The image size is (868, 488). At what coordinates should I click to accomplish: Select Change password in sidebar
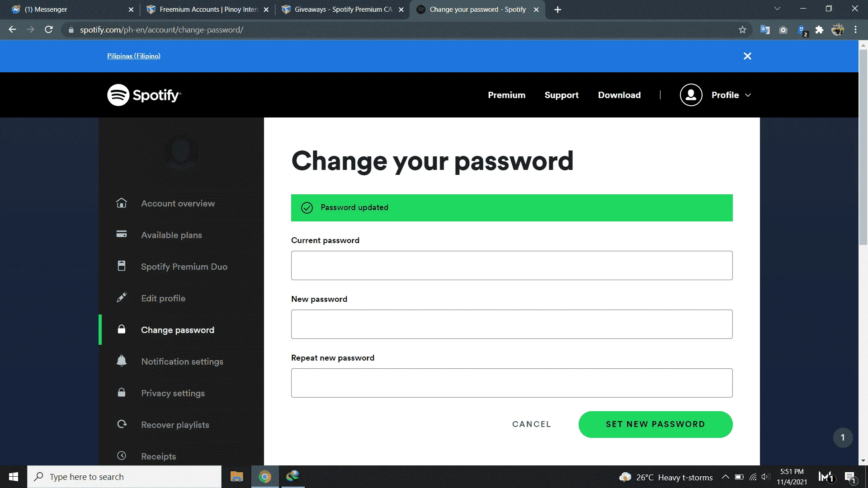(178, 330)
